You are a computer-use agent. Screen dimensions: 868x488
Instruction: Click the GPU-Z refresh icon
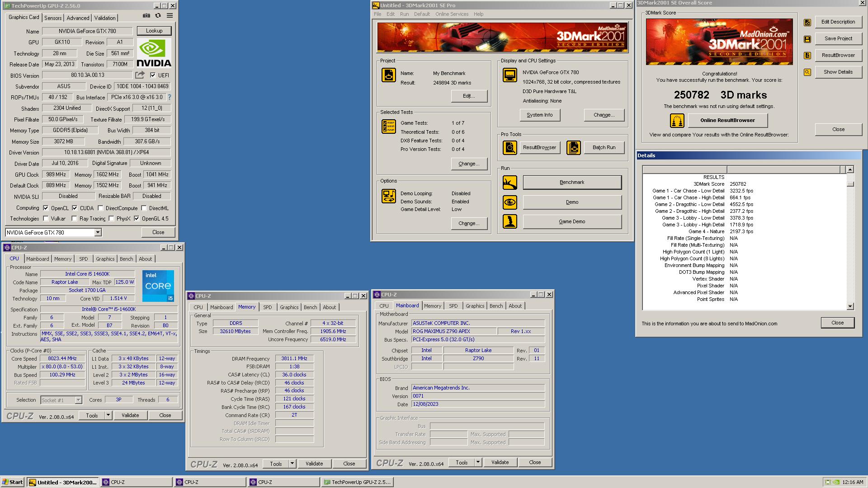click(158, 15)
